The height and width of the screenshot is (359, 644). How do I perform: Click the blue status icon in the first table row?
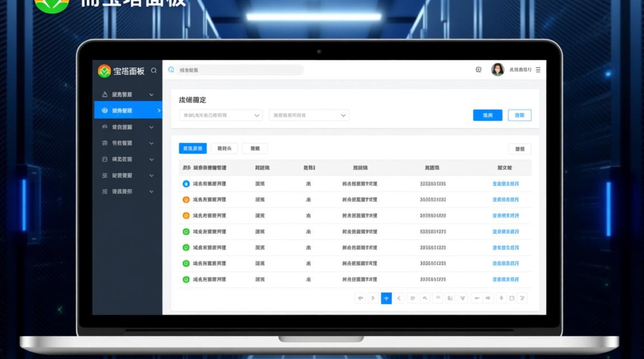pyautogui.click(x=186, y=184)
